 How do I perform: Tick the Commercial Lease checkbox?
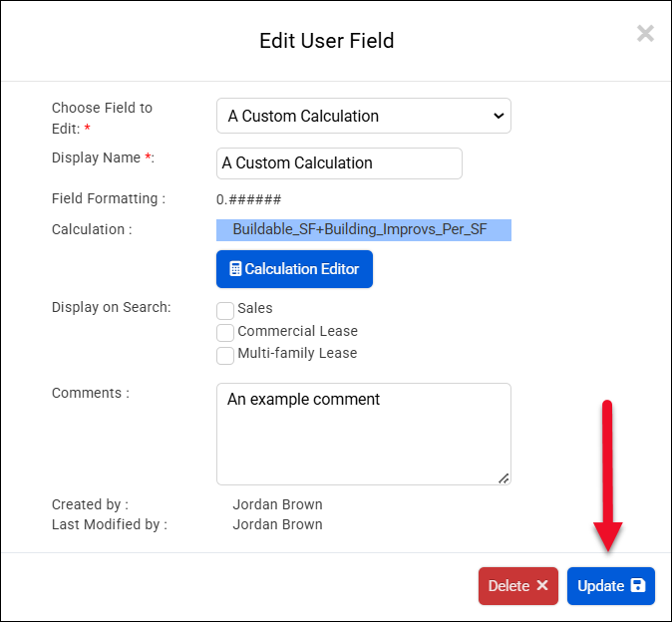click(225, 333)
